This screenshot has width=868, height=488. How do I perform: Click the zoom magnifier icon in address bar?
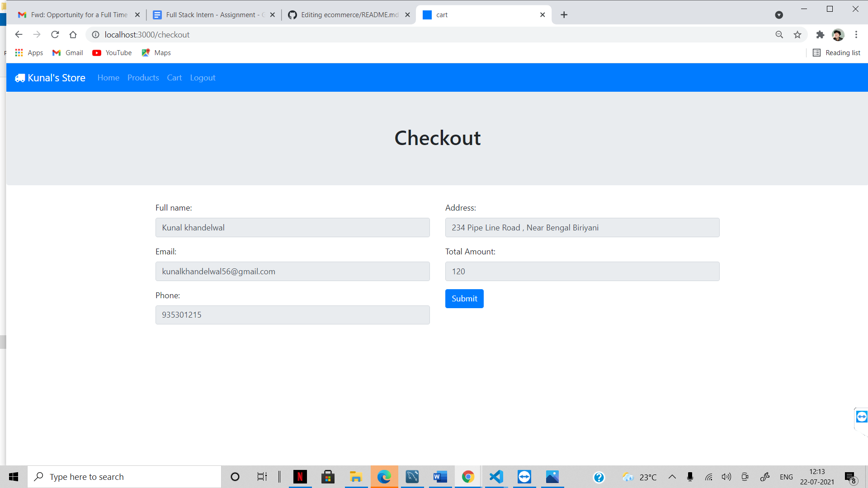point(779,35)
